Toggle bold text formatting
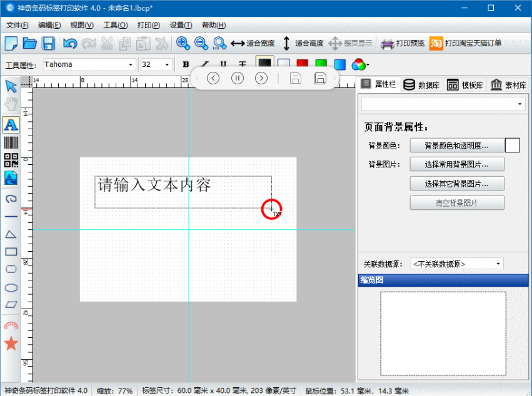532x396 pixels. (186, 64)
